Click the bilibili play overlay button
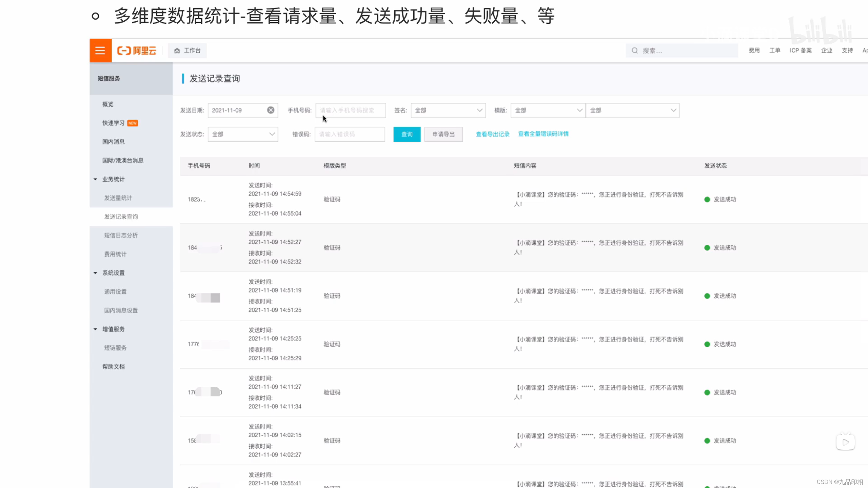The image size is (868, 488). pyautogui.click(x=846, y=442)
